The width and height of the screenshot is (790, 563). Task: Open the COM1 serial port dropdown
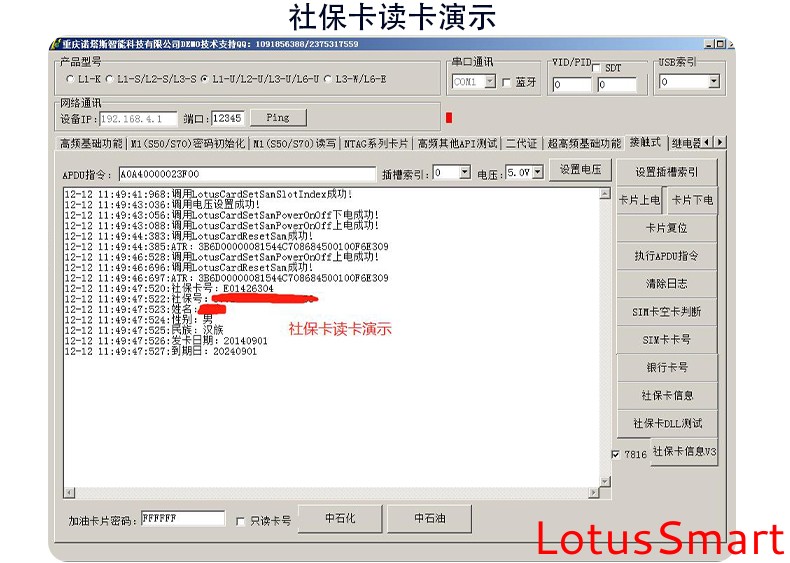click(490, 82)
